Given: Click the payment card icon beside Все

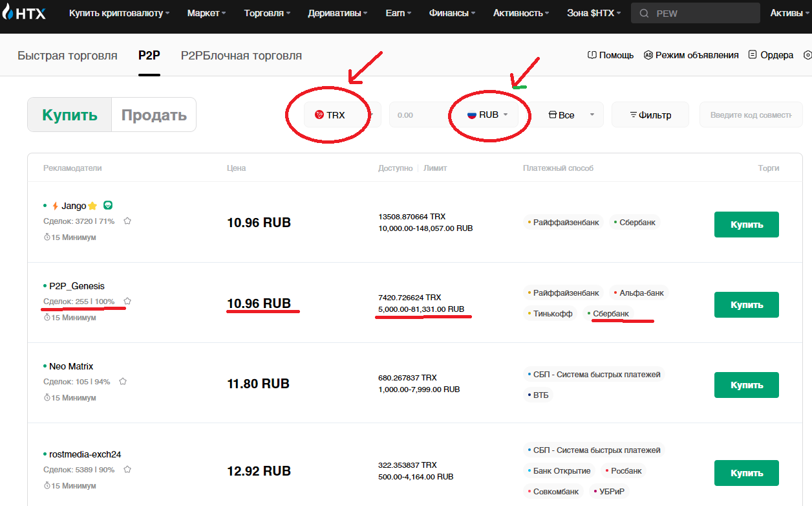Looking at the screenshot, I should [552, 115].
